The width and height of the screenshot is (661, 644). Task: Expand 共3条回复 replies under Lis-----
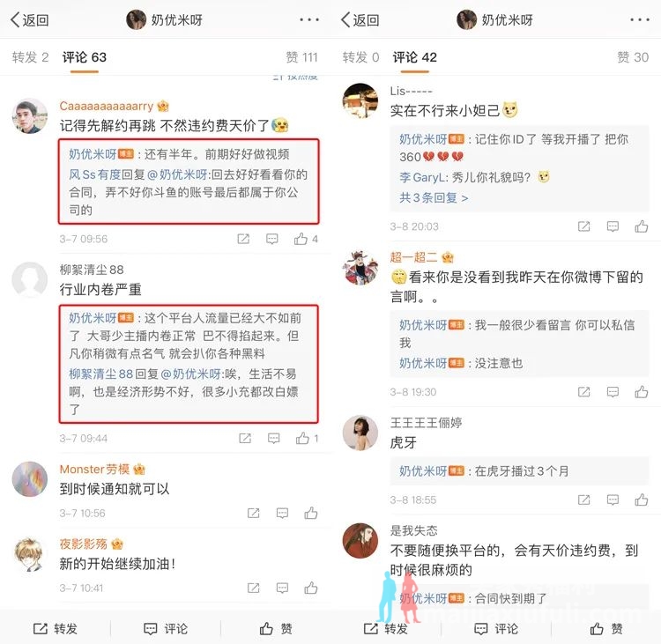click(x=434, y=197)
